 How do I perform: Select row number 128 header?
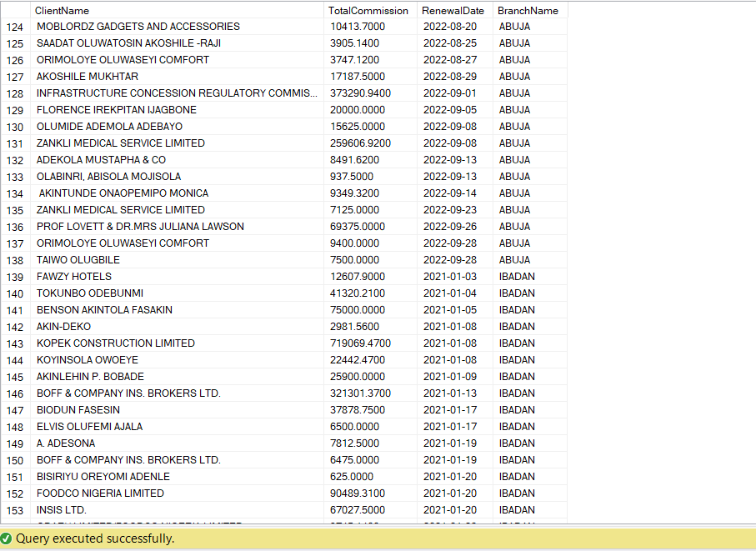click(16, 93)
